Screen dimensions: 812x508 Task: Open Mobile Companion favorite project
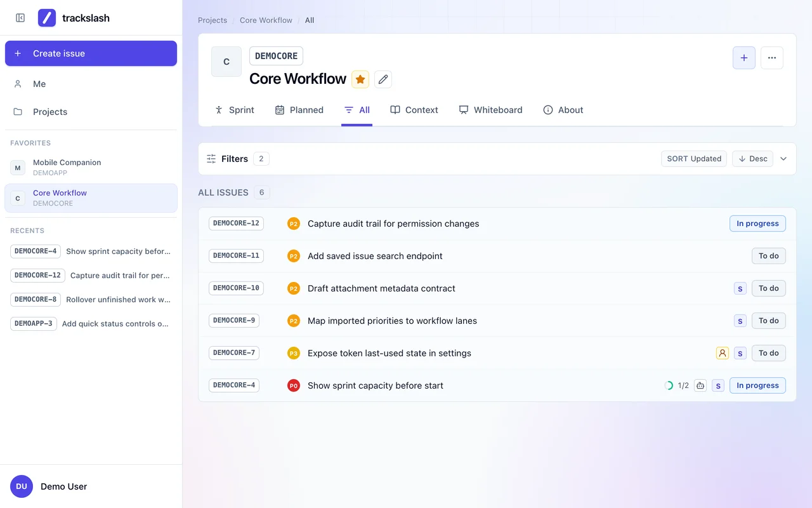tap(91, 168)
